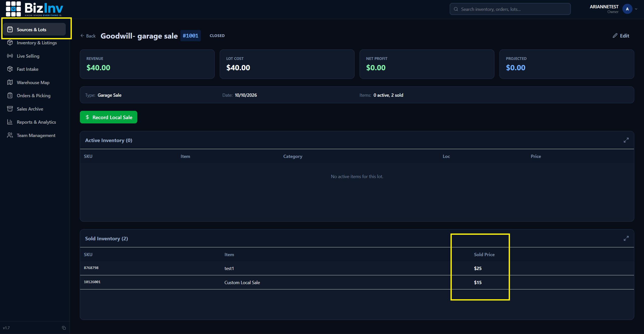Click the Reports & Analytics chart icon
The height and width of the screenshot is (334, 644).
(x=10, y=122)
